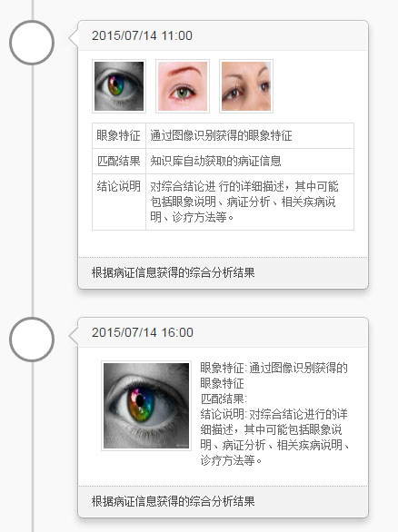Click the vertical timeline line between entries
This screenshot has height=532, width=398.
33,191
